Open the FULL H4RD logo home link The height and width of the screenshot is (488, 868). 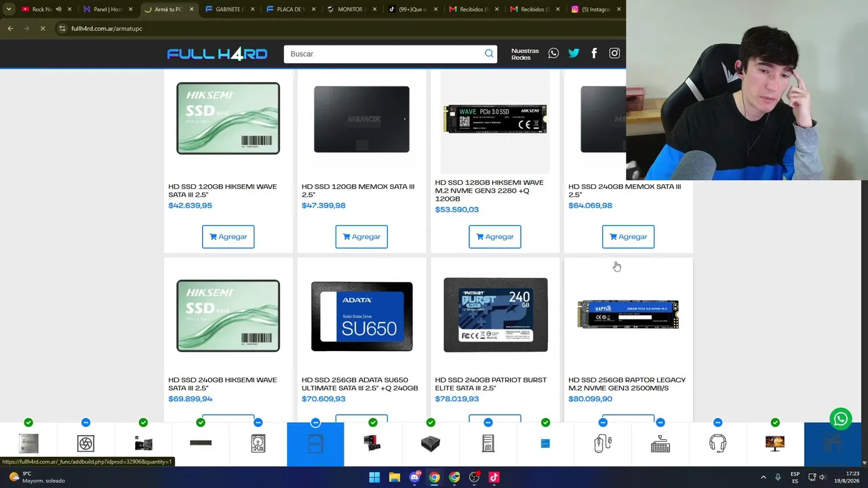click(x=217, y=54)
